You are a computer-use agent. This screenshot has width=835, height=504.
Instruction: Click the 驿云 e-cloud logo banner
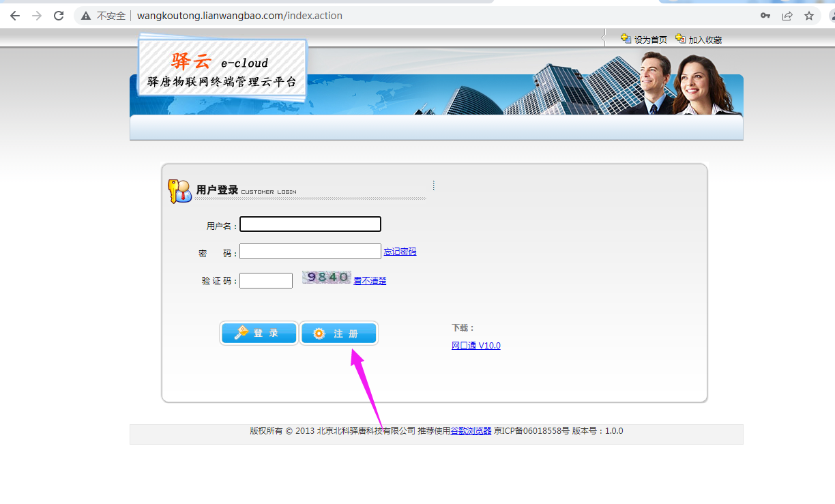222,66
